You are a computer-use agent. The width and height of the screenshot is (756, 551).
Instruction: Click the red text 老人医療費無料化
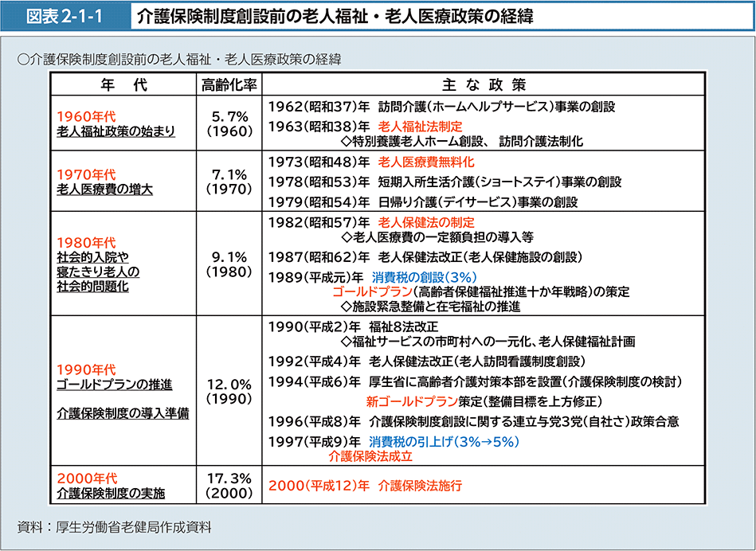point(426,162)
